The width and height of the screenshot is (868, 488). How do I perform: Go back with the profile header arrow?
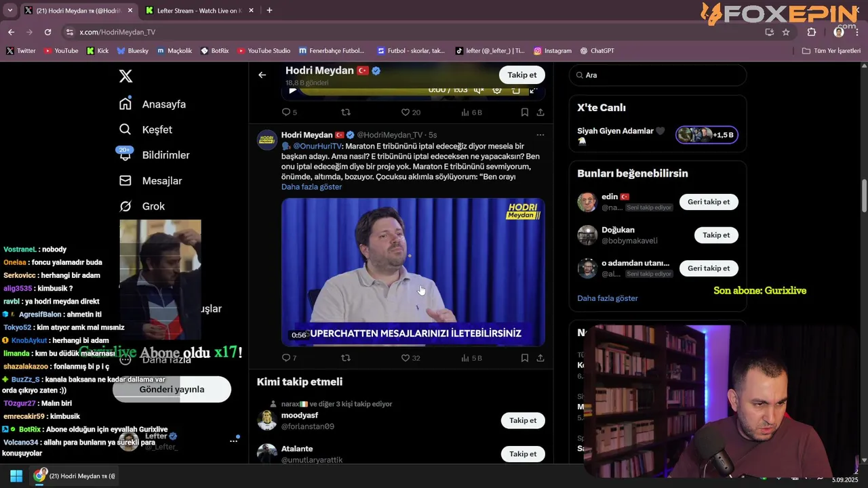click(x=262, y=75)
